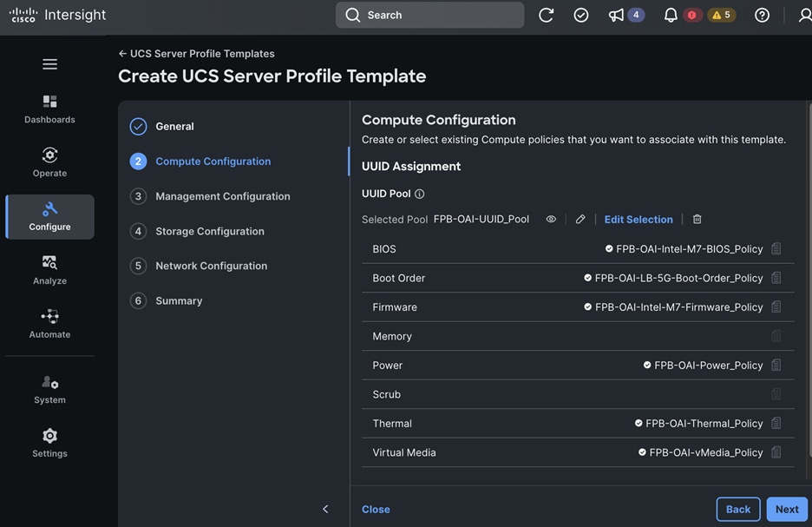Image resolution: width=812 pixels, height=527 pixels.
Task: Open the hamburger navigation menu
Action: [x=49, y=64]
